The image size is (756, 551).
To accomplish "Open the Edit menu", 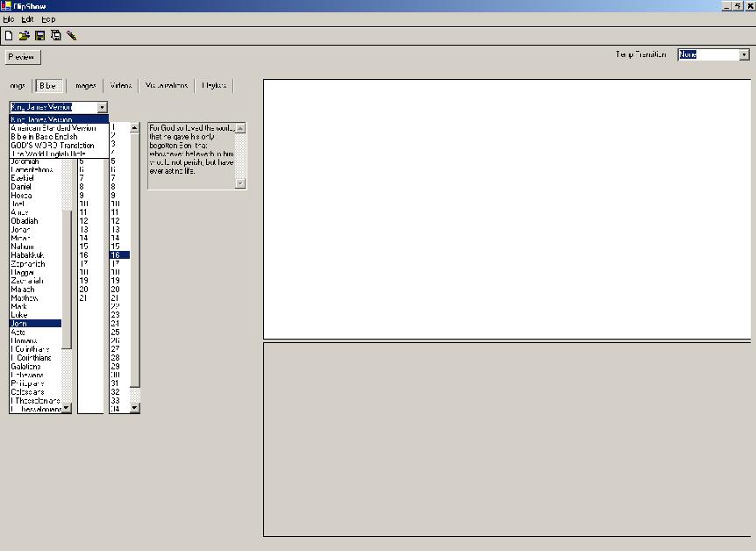I will click(26, 18).
